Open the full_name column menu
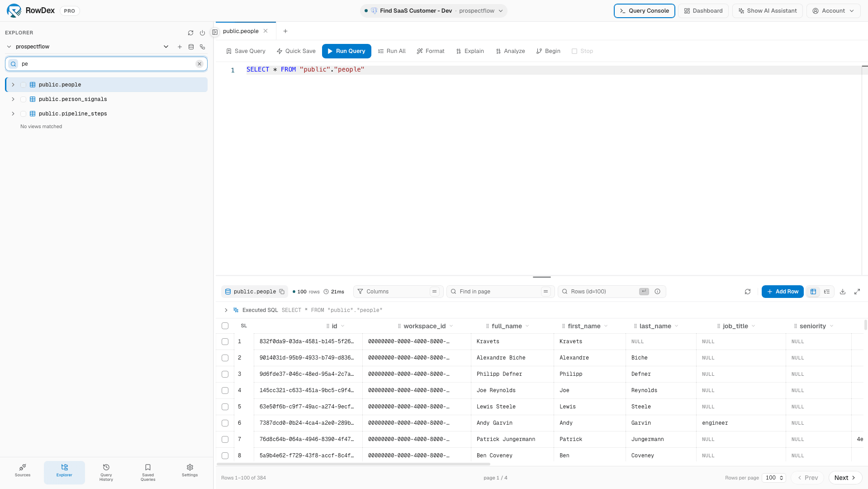 click(527, 326)
